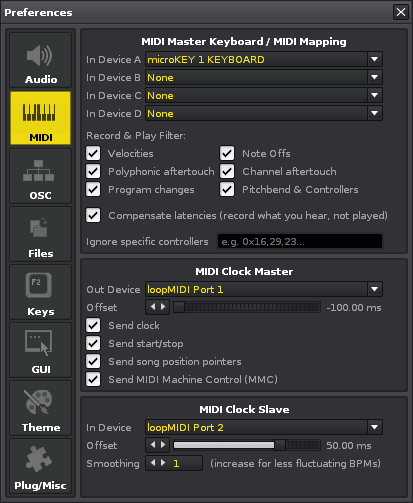
Task: Uncheck the Velocities filter checkbox
Action: tap(93, 153)
